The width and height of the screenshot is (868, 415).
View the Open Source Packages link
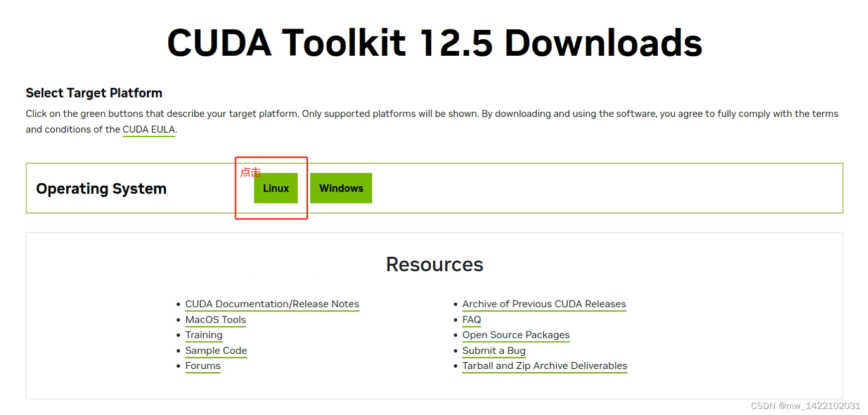tap(516, 335)
